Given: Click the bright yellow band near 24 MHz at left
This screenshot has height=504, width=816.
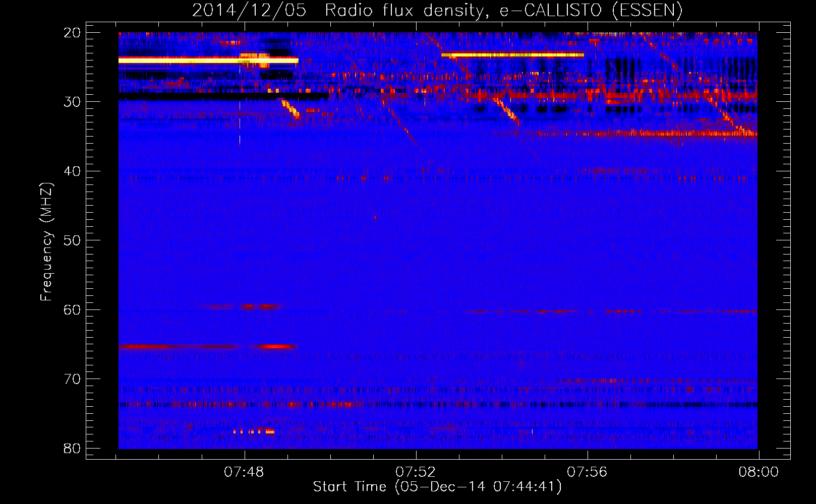Looking at the screenshot, I should coord(208,60).
